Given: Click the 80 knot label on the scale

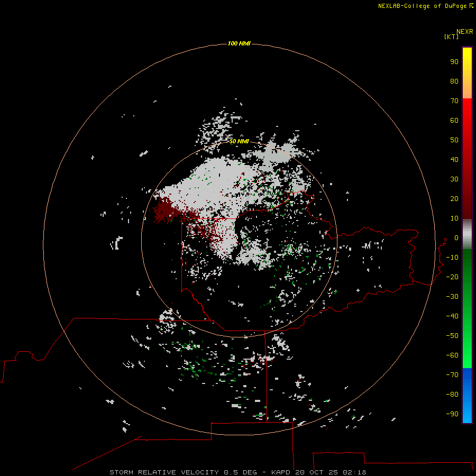Looking at the screenshot, I should [x=454, y=81].
